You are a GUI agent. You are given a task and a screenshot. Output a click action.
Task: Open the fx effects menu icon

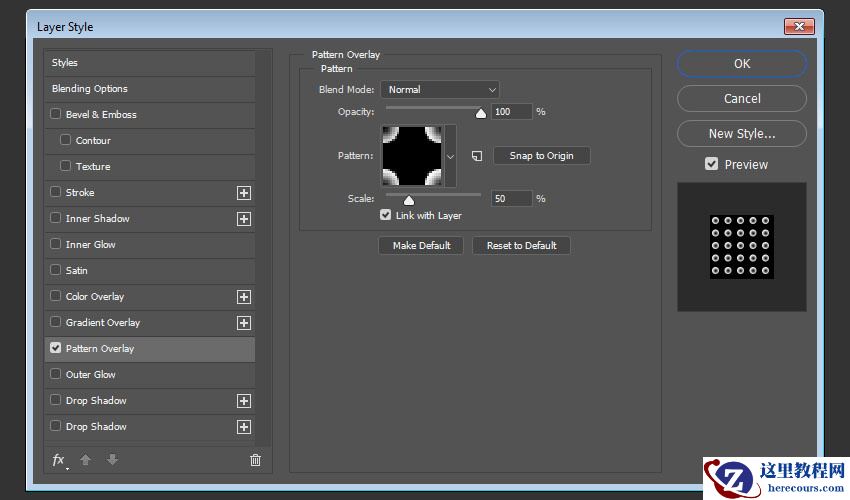coord(59,460)
